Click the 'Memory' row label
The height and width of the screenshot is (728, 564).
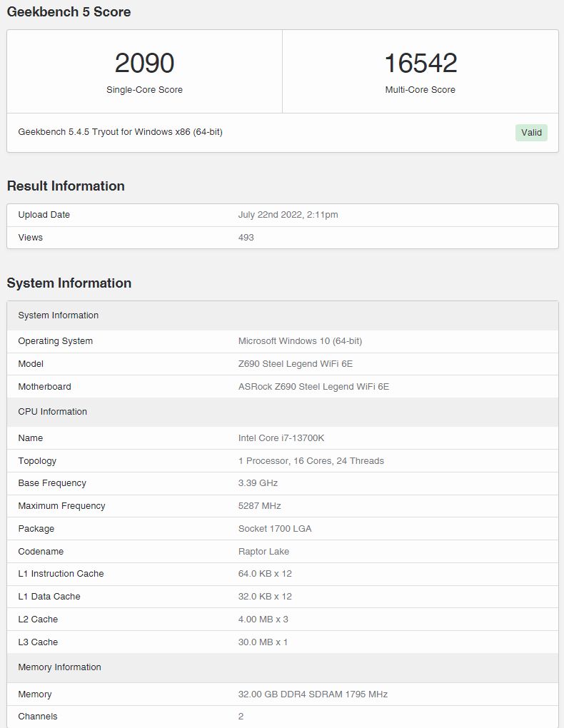[35, 694]
